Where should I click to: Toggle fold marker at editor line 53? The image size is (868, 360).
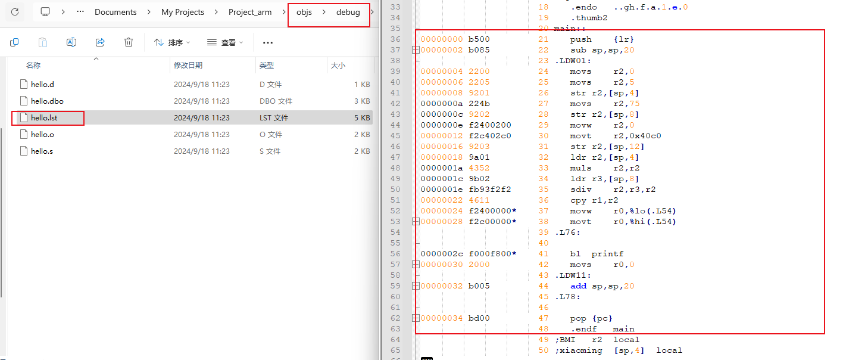click(x=416, y=222)
